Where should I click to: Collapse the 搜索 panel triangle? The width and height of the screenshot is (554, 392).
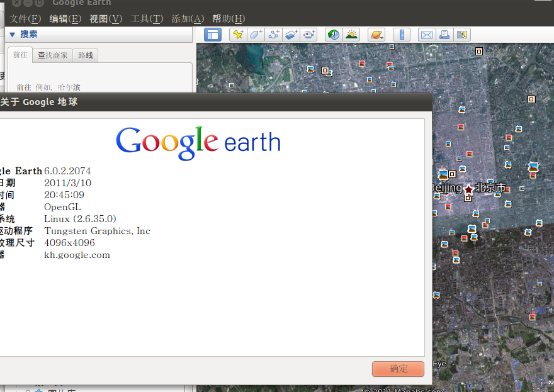tap(13, 35)
